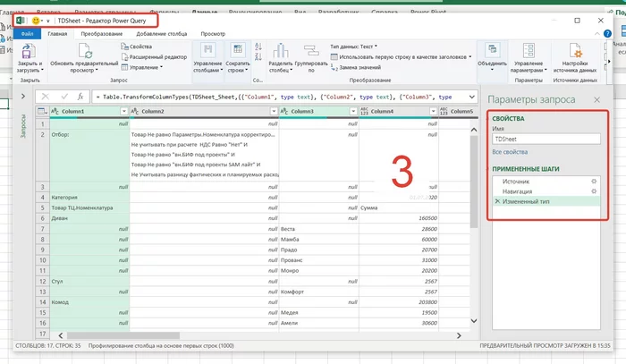The image size is (626, 364).
Task: Click the blue help question icon
Action: (607, 34)
